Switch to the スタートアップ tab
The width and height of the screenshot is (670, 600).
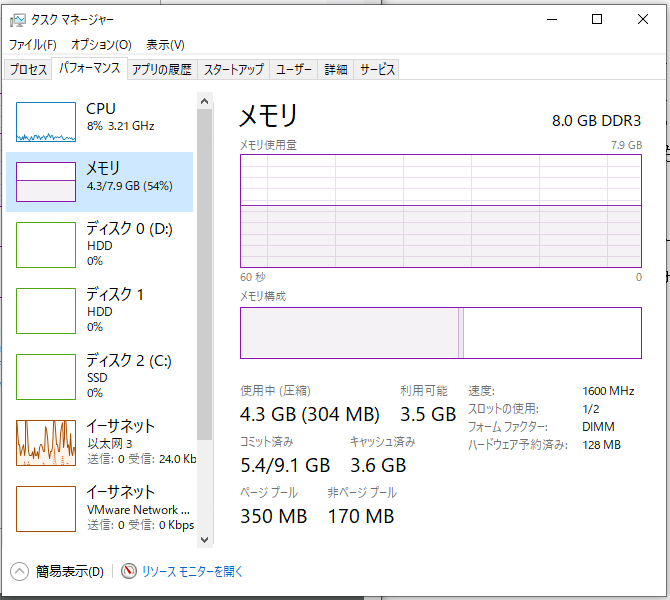click(233, 69)
